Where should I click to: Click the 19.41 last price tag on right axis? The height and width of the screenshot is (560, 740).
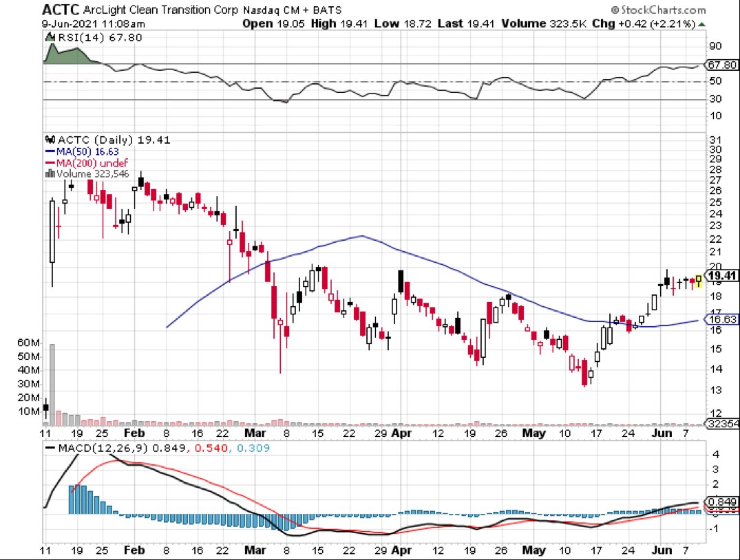coord(722,275)
